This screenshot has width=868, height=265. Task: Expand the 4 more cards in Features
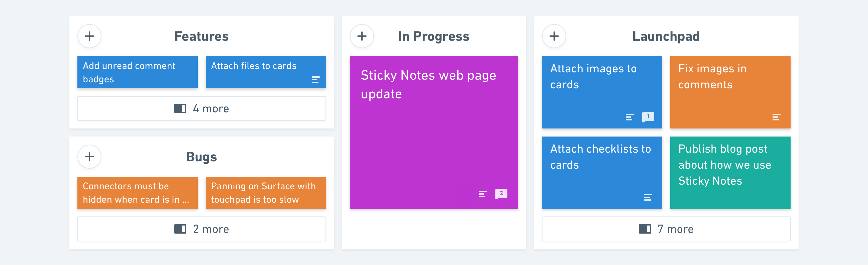pyautogui.click(x=201, y=108)
